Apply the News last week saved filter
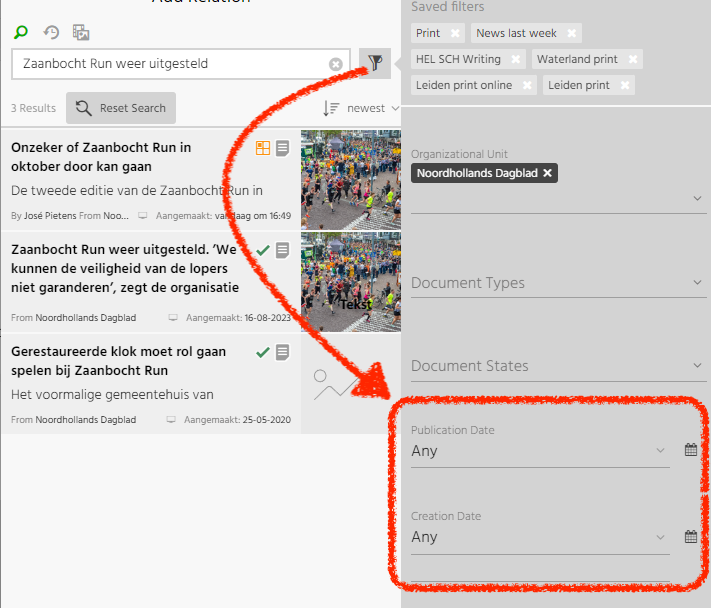This screenshot has width=711, height=608. click(x=516, y=34)
